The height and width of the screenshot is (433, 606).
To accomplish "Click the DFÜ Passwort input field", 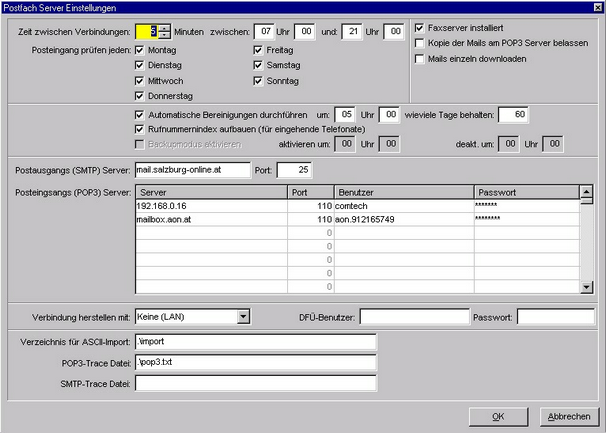I will click(556, 317).
